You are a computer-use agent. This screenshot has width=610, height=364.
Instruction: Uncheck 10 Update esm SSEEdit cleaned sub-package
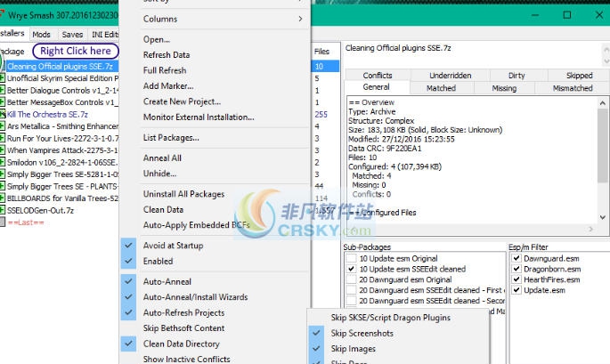pos(351,269)
